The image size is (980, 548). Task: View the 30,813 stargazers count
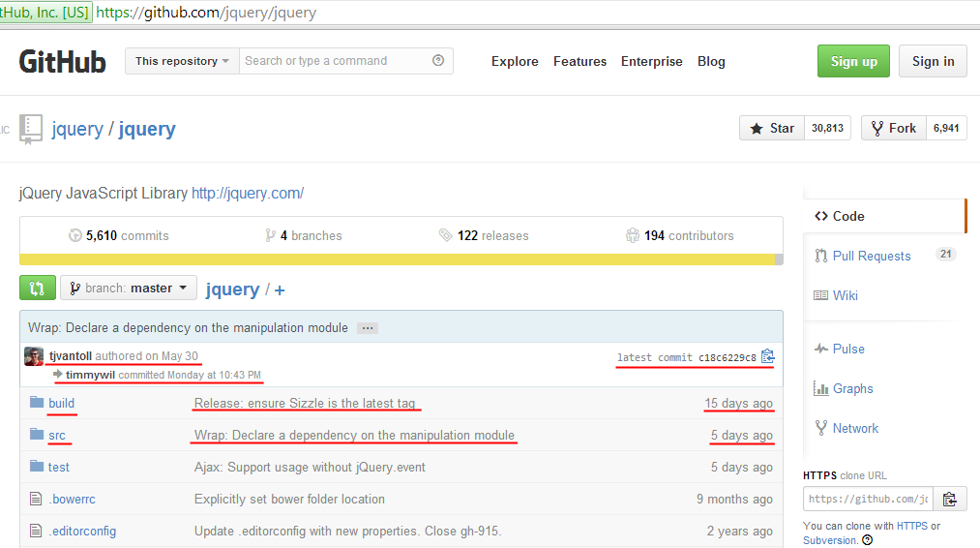[827, 128]
